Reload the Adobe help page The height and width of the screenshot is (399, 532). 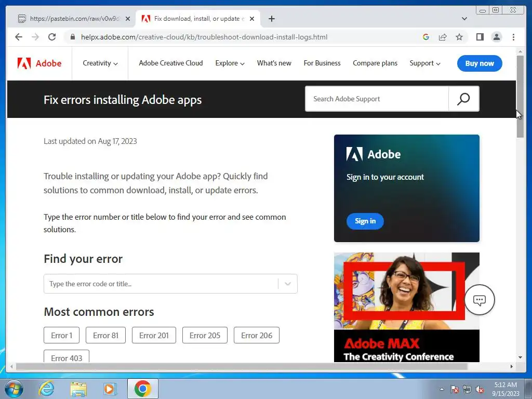(52, 37)
